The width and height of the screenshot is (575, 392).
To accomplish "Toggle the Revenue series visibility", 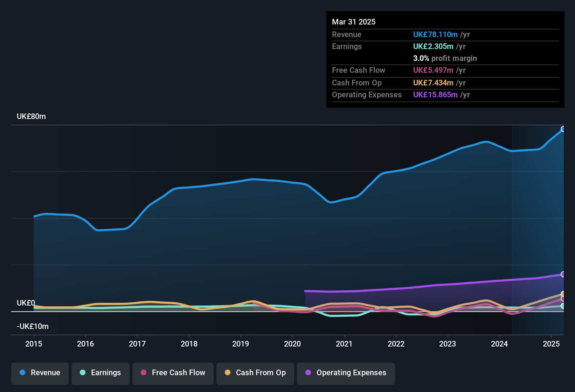I will [x=40, y=373].
